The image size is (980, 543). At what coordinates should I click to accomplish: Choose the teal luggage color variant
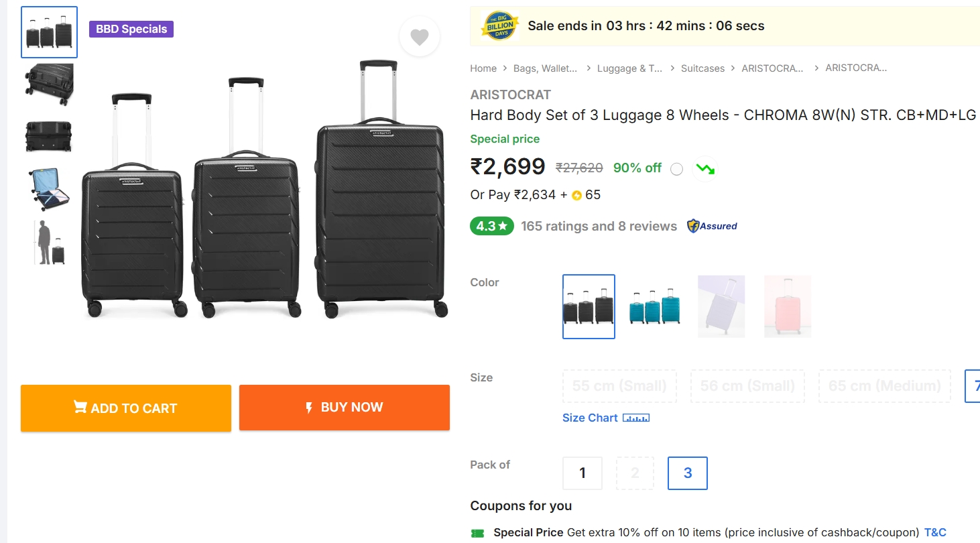pos(654,306)
